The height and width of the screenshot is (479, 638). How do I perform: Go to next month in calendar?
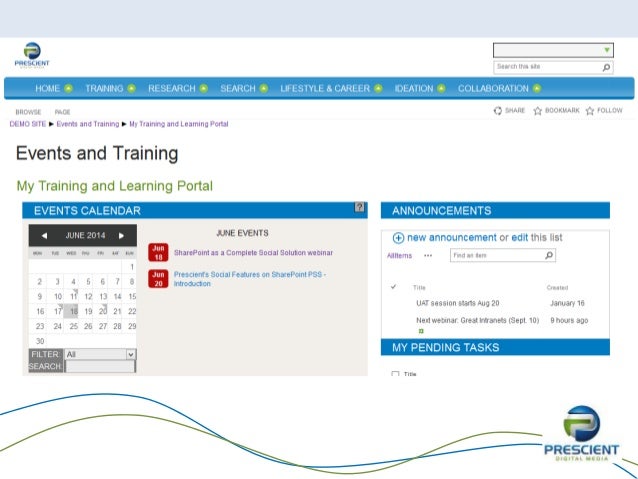coord(121,236)
